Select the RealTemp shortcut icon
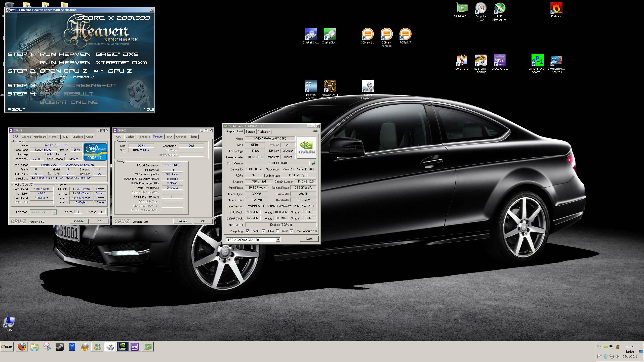The image size is (644, 362). 480,64
